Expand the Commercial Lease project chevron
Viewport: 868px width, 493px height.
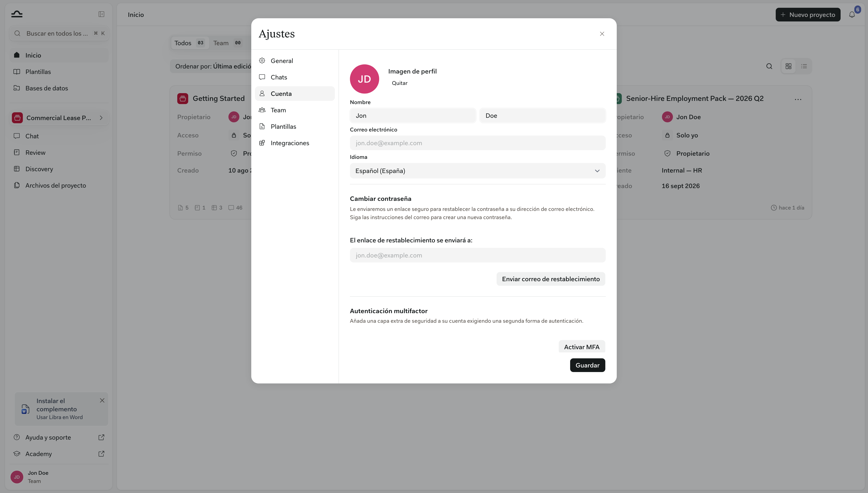tap(101, 118)
